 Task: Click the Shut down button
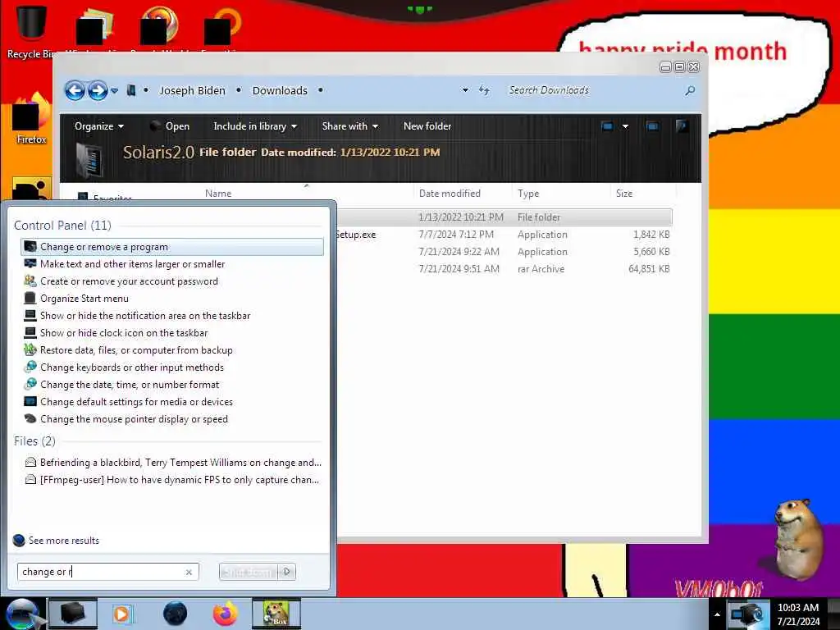pos(249,572)
